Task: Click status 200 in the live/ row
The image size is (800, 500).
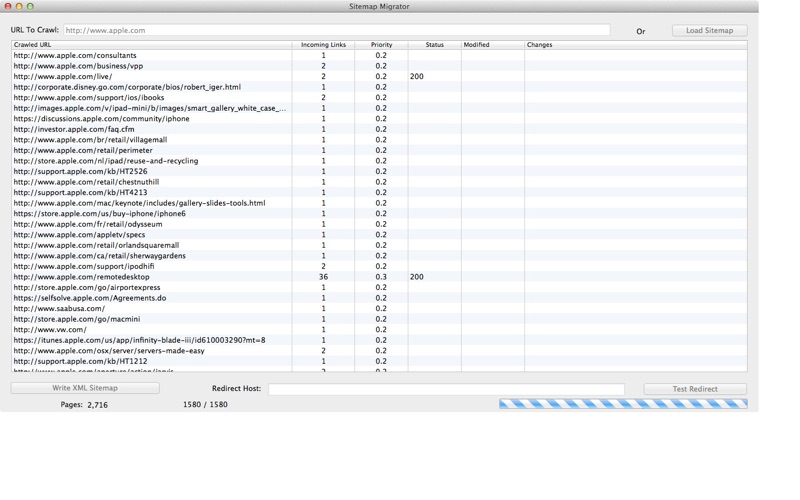Action: pyautogui.click(x=416, y=77)
